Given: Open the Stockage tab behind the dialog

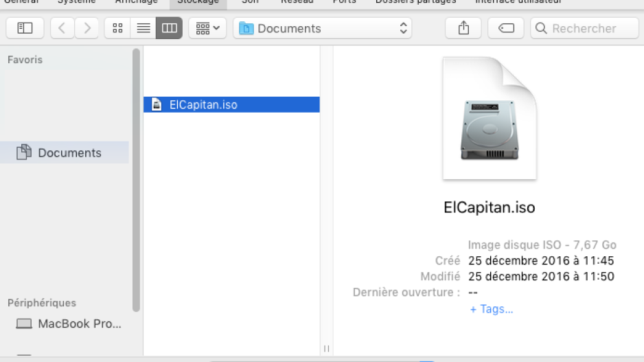Looking at the screenshot, I should (x=198, y=2).
